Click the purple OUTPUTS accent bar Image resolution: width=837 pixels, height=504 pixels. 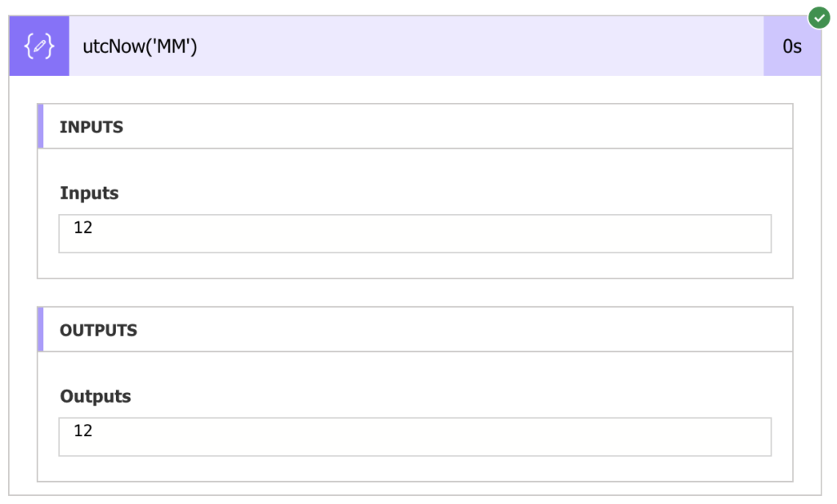[40, 329]
